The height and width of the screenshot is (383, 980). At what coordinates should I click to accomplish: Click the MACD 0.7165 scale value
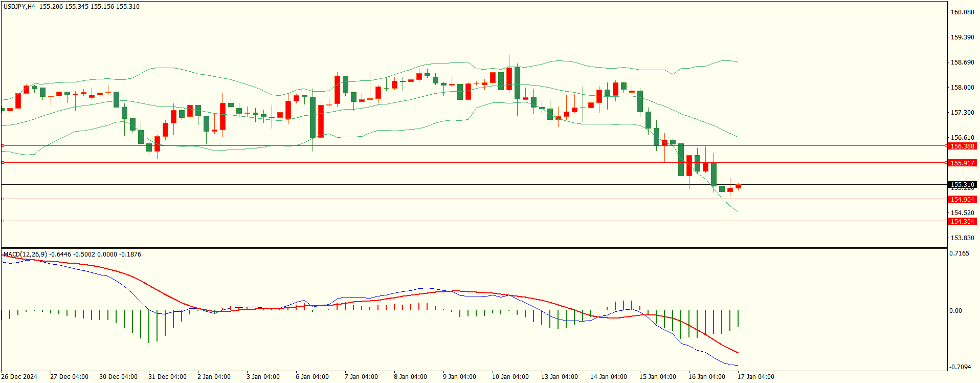[959, 253]
